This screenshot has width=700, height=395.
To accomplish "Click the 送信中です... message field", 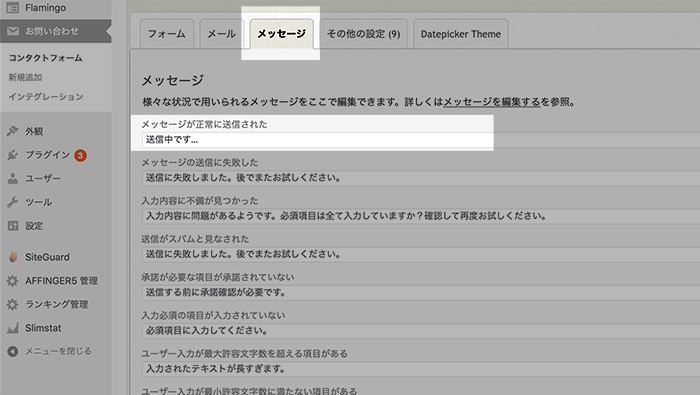I will click(421, 140).
